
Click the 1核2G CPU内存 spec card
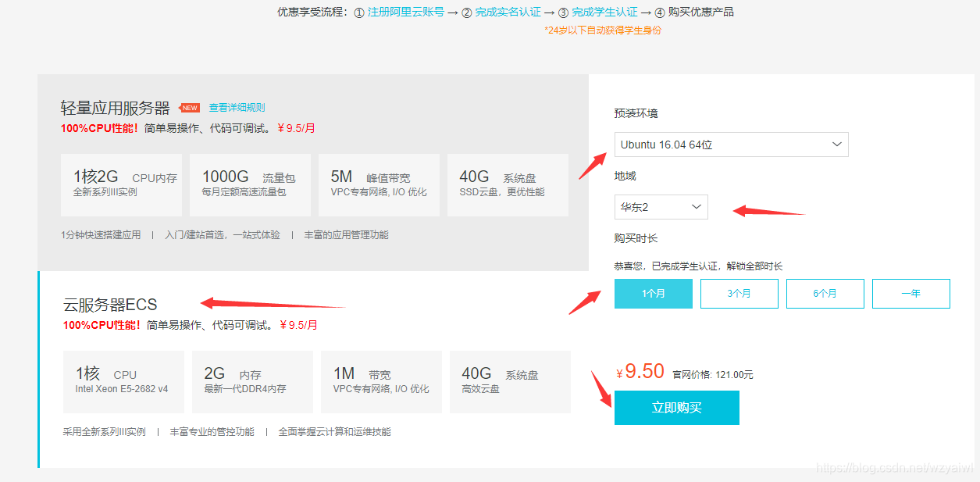tap(121, 185)
